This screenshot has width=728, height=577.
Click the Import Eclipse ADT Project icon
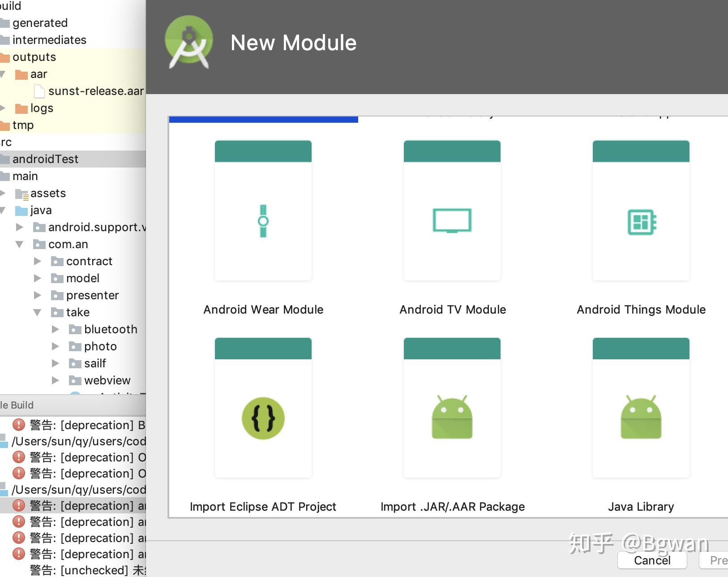pos(263,418)
